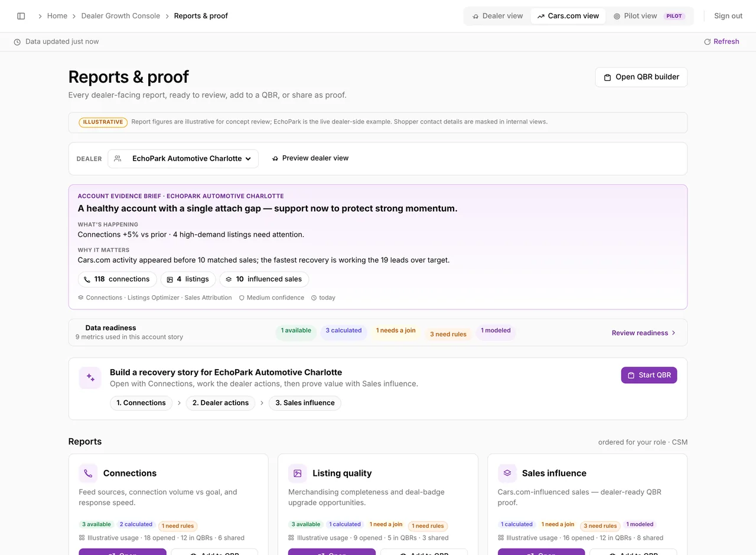Click "2 calculated" badge on Connections card

(136, 524)
